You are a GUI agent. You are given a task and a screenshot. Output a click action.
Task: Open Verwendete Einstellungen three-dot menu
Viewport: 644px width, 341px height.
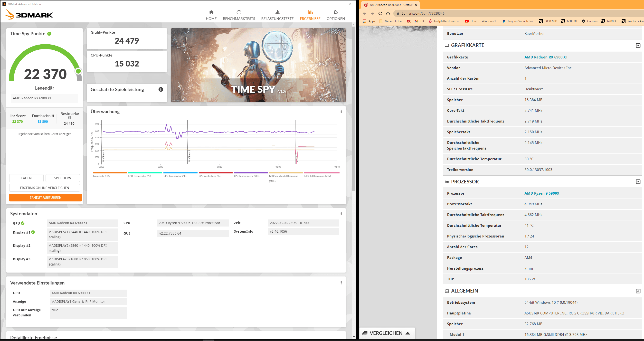[x=341, y=283]
